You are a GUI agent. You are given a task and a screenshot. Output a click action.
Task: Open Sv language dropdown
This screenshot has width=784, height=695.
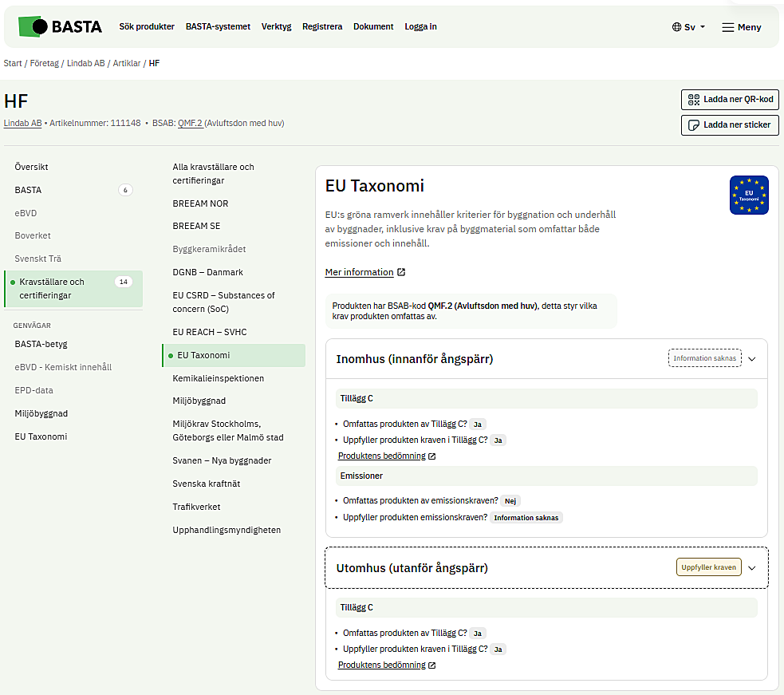pyautogui.click(x=689, y=27)
